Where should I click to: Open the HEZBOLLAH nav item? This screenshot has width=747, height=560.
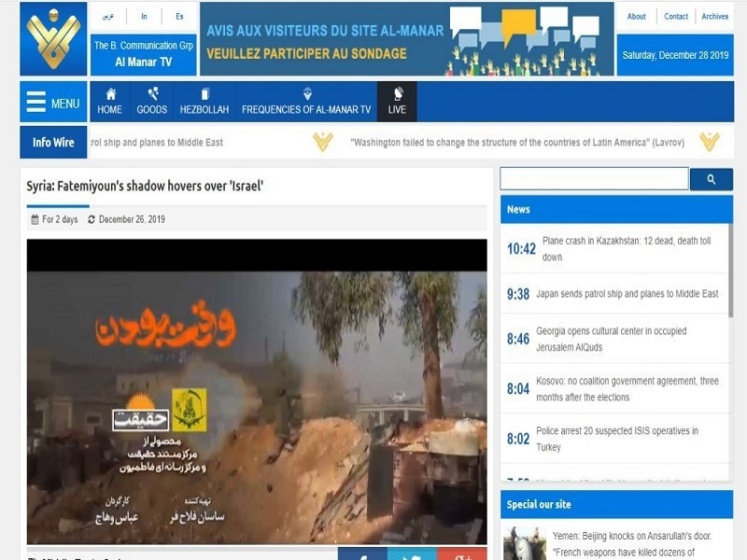[x=204, y=102]
